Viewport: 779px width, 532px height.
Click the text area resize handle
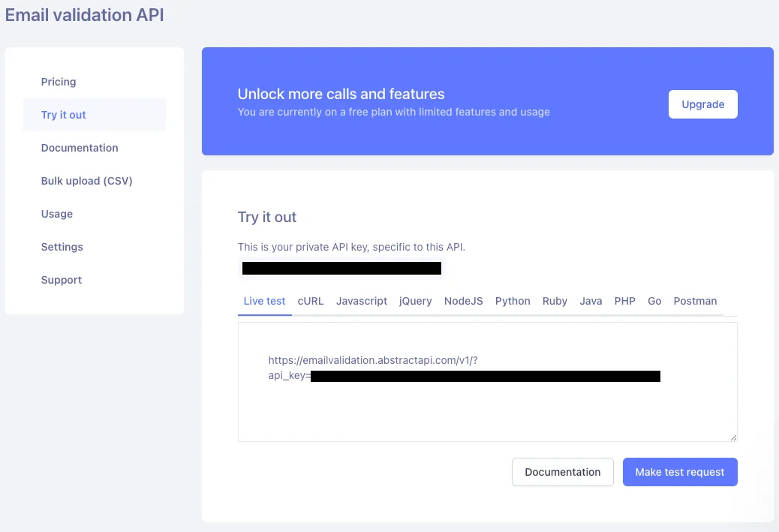[733, 437]
